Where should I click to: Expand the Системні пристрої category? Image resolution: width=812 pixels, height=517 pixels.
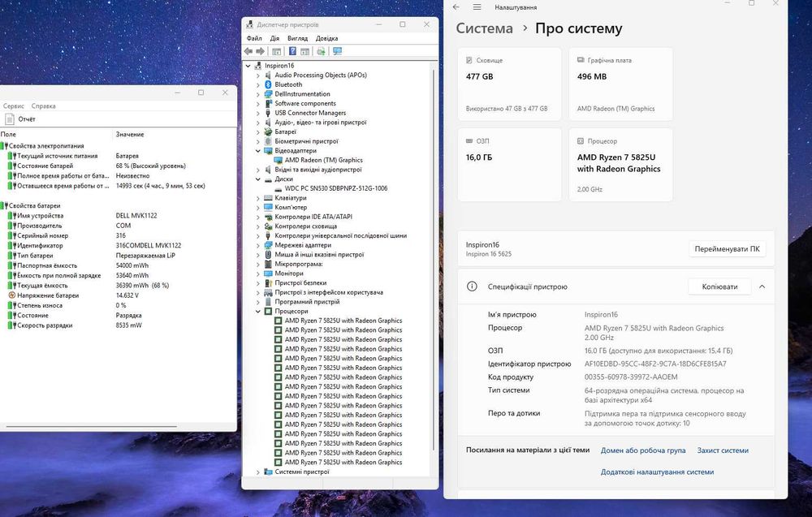[x=258, y=472]
